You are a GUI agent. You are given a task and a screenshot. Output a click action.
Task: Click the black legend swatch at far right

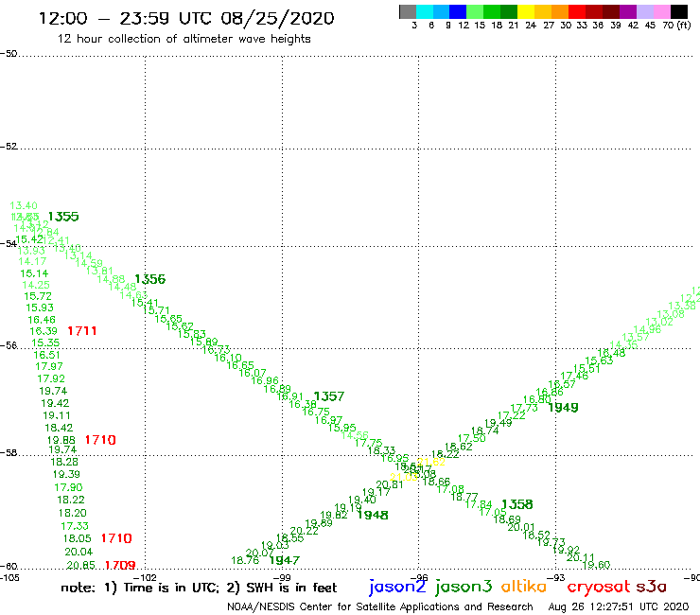[x=679, y=11]
